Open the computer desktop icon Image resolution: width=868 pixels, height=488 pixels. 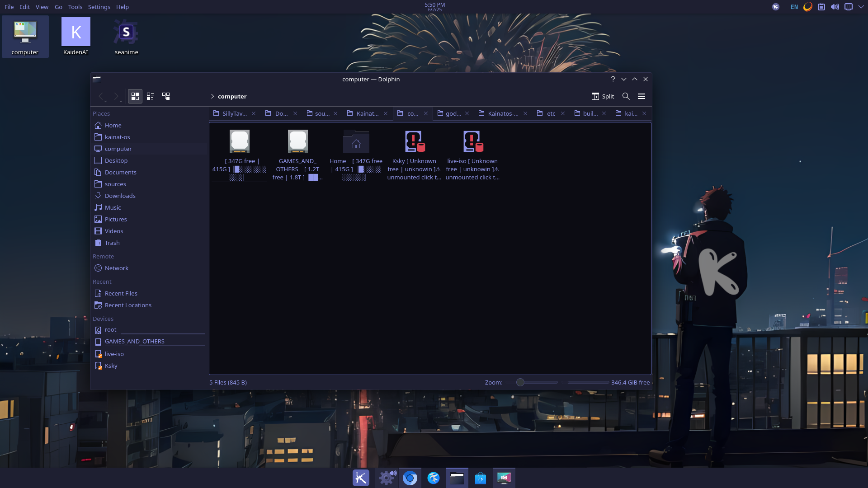[25, 37]
